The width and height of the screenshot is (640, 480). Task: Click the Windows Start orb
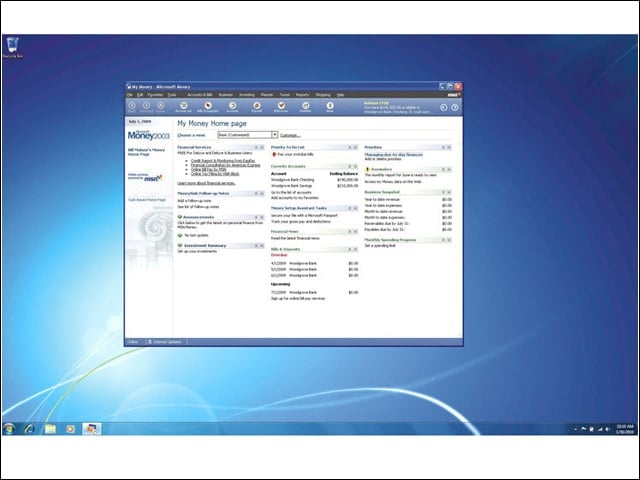point(9,429)
